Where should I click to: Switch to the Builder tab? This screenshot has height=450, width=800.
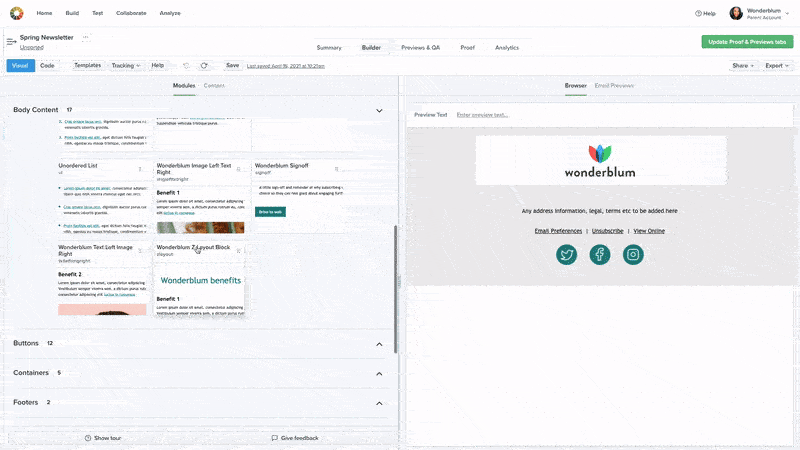click(371, 47)
